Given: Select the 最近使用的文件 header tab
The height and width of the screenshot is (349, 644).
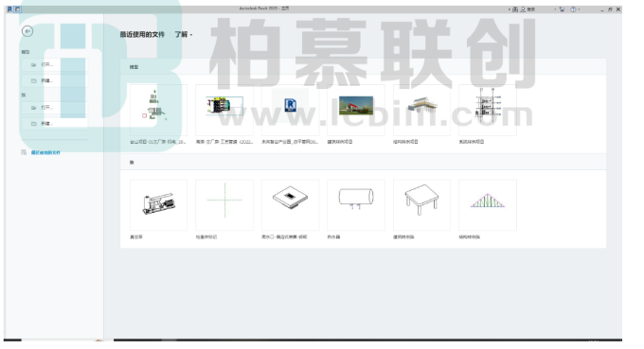Looking at the screenshot, I should (142, 34).
